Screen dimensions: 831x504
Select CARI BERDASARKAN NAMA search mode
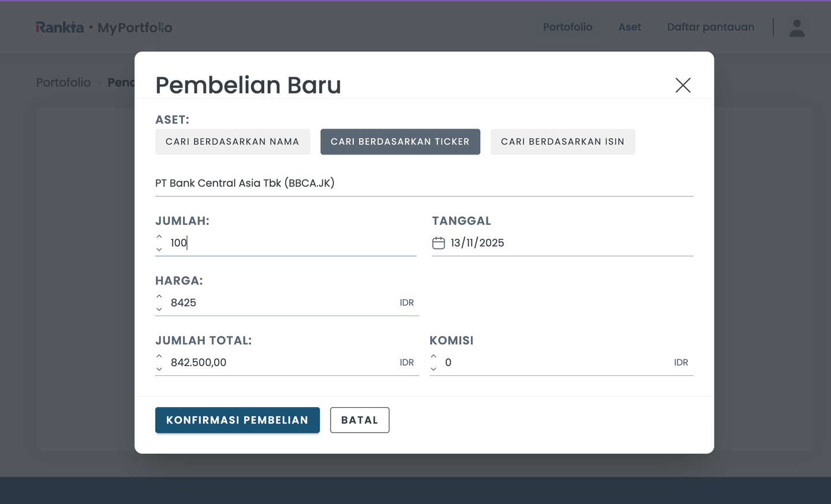[233, 141]
